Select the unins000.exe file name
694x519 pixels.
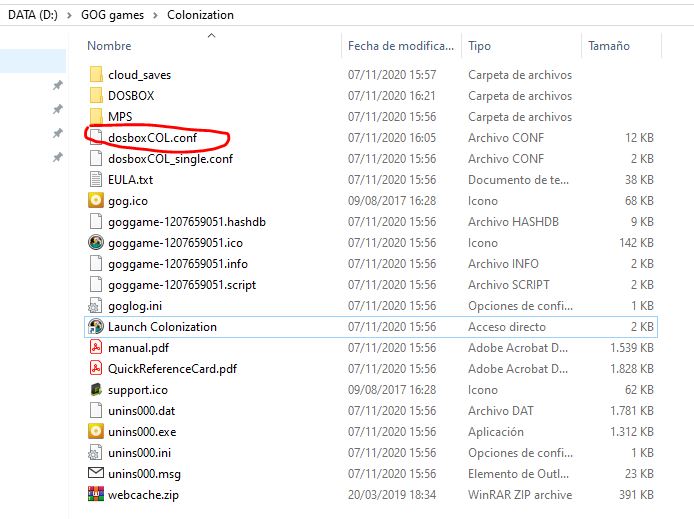tap(142, 431)
